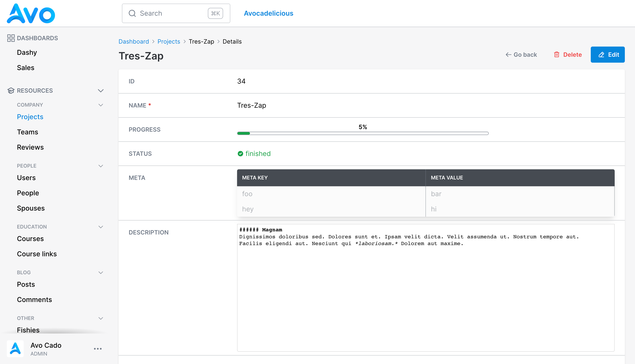Toggle the Education group chevron
Image resolution: width=635 pixels, height=364 pixels.
(x=101, y=227)
